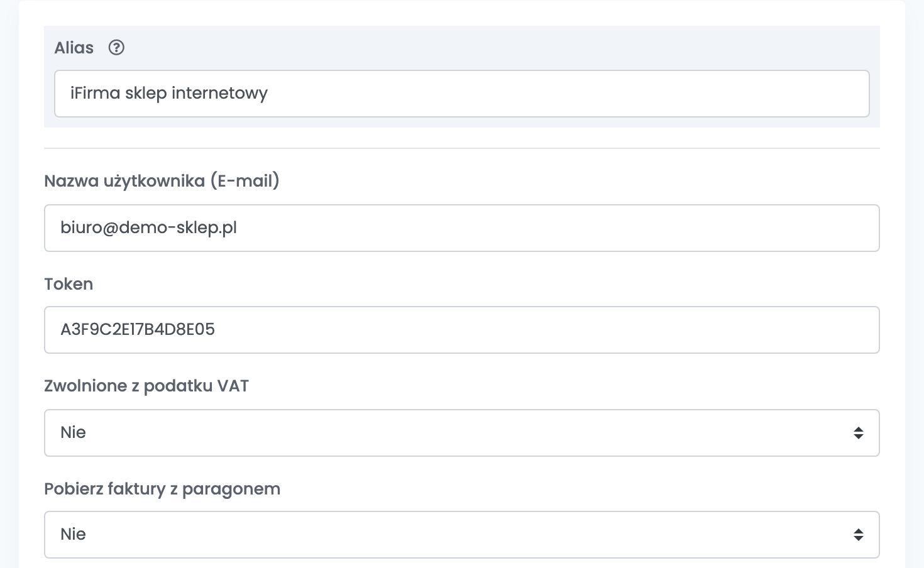Click into the E-mail username field
Screen dimensions: 924x568
click(x=462, y=228)
